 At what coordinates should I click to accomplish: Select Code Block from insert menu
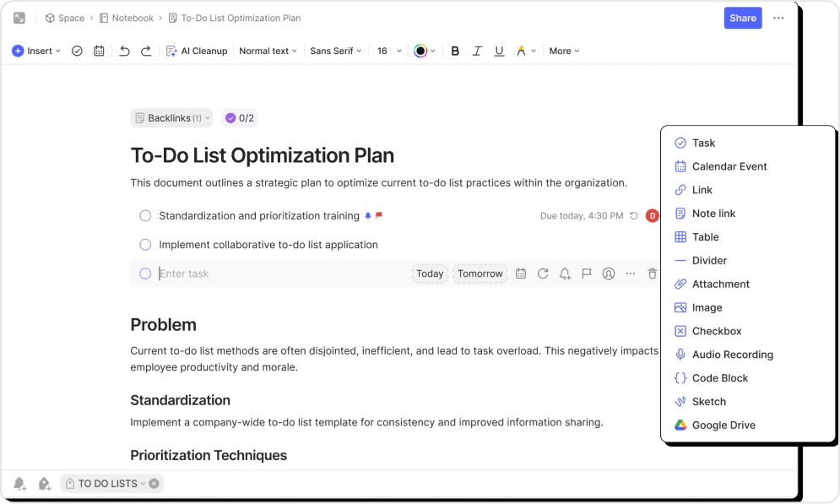(x=719, y=378)
